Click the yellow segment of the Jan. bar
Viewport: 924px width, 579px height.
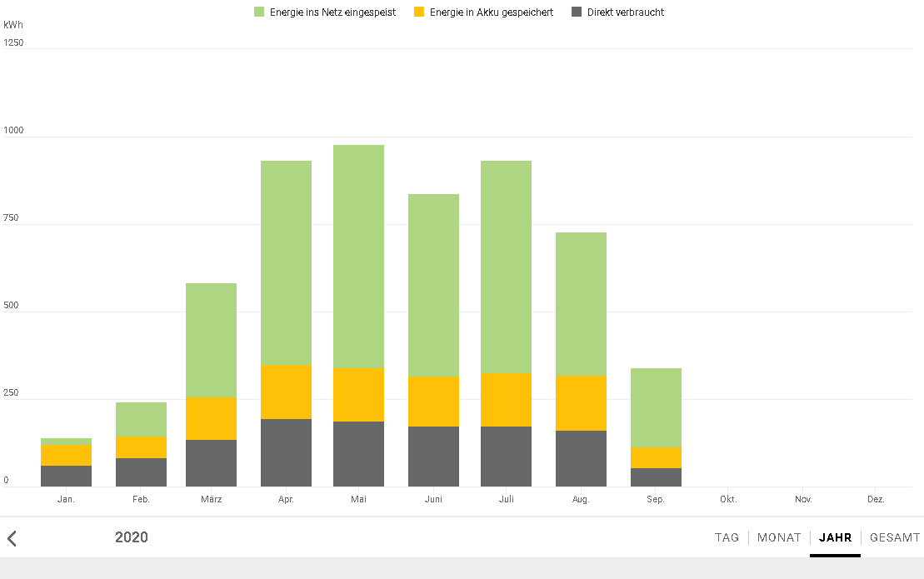(66, 456)
